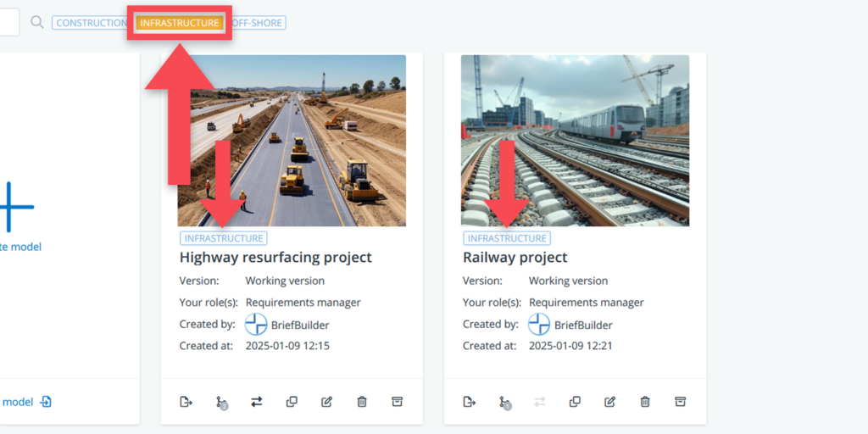Edit the Highway resurfacing project details
This screenshot has width=868, height=434.
(327, 402)
